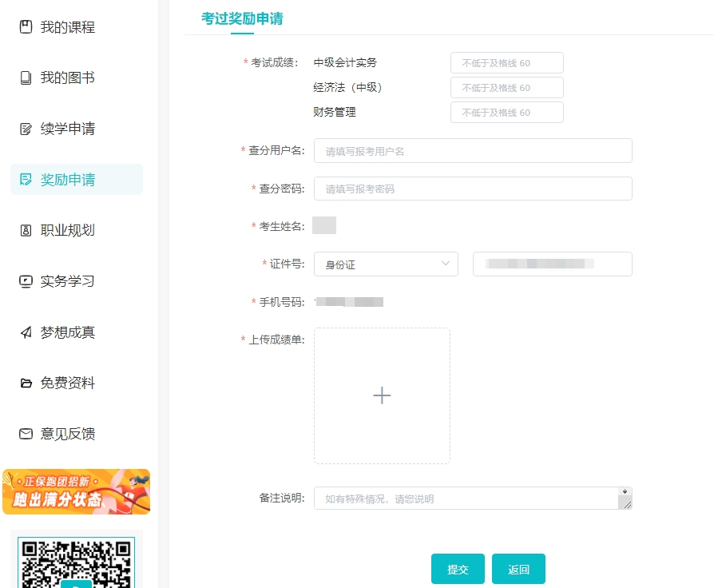Image resolution: width=714 pixels, height=588 pixels.
Task: Click the 奖励申请 badge icon
Action: (x=24, y=179)
